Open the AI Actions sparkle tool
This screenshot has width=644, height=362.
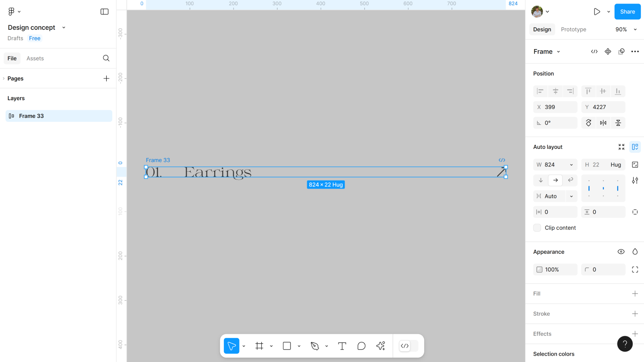380,346
